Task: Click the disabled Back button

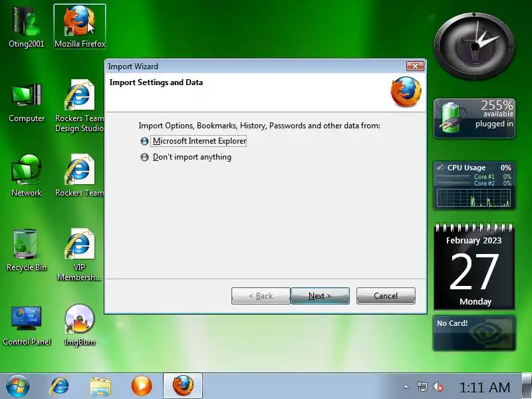Action: coord(261,296)
